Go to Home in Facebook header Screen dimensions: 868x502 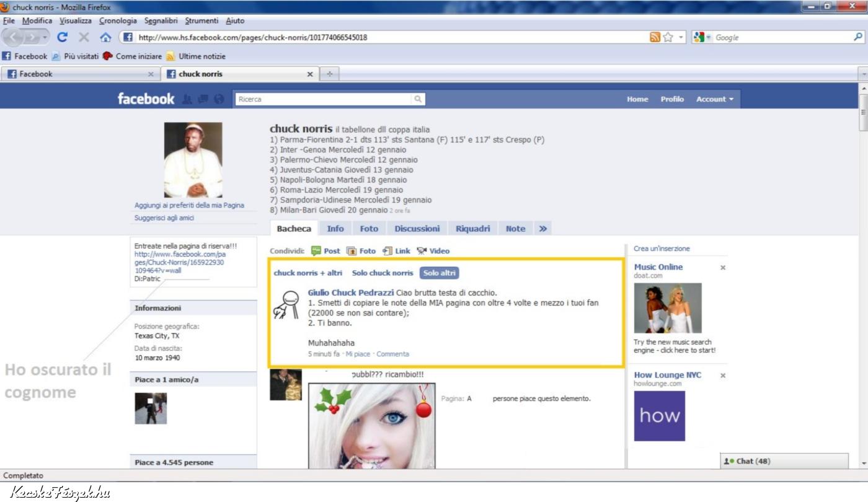(637, 99)
